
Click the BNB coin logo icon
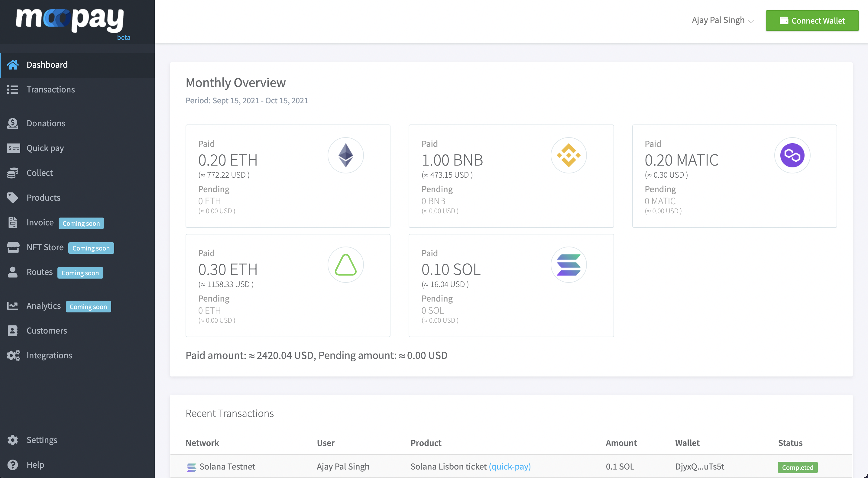coord(568,155)
